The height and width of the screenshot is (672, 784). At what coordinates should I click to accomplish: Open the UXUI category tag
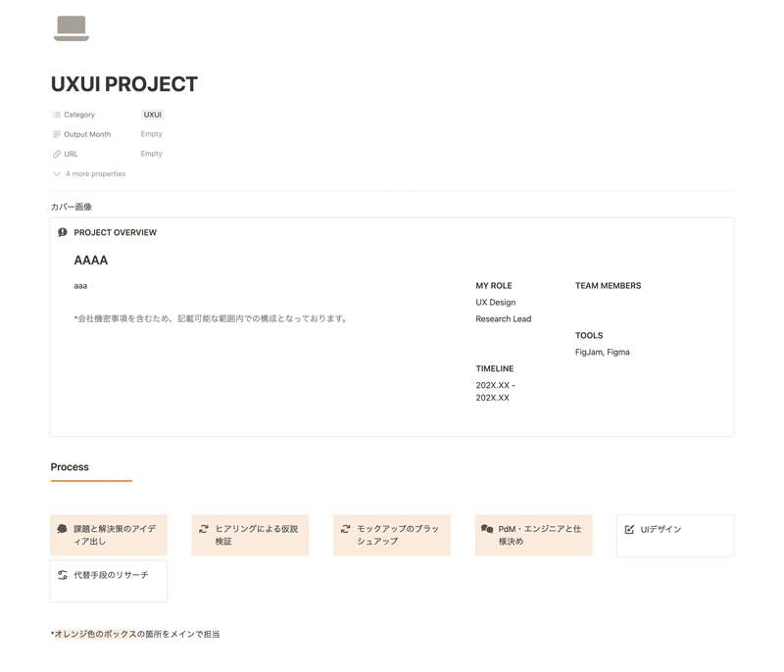(153, 115)
